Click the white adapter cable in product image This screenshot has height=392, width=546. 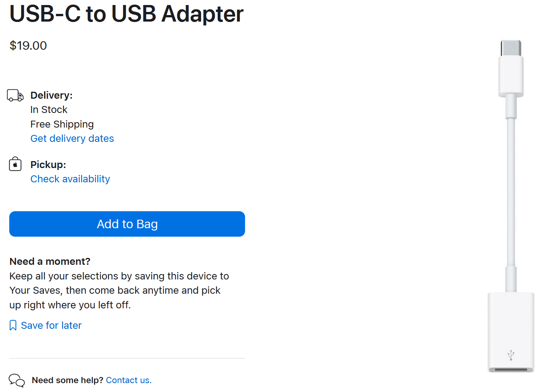(511, 193)
